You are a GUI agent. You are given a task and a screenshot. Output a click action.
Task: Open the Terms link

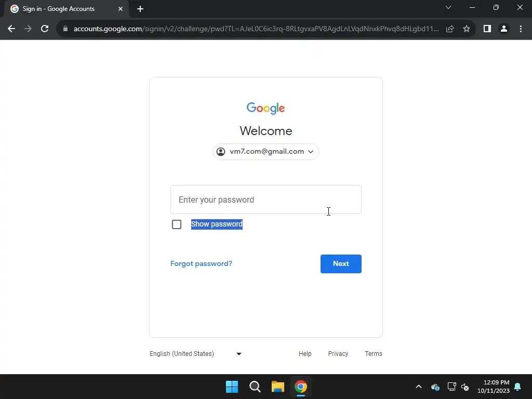(374, 353)
